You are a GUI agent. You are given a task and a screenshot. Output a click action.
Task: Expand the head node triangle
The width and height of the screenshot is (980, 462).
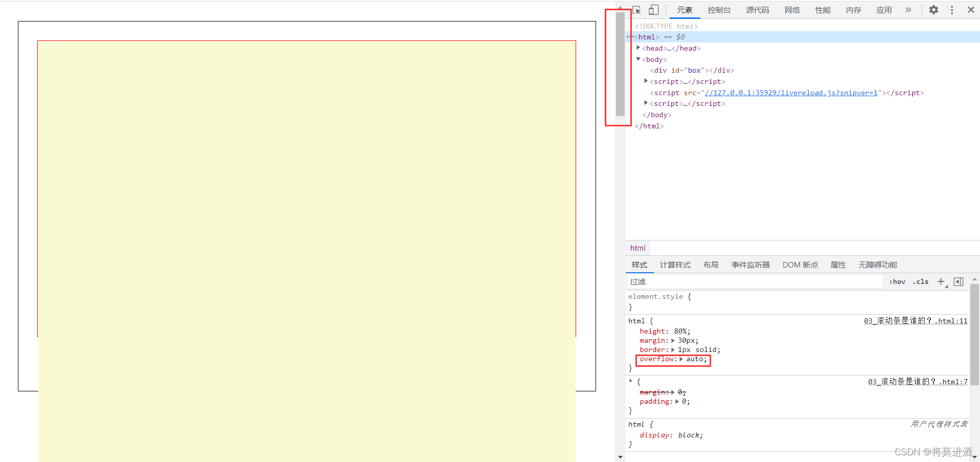(x=638, y=48)
